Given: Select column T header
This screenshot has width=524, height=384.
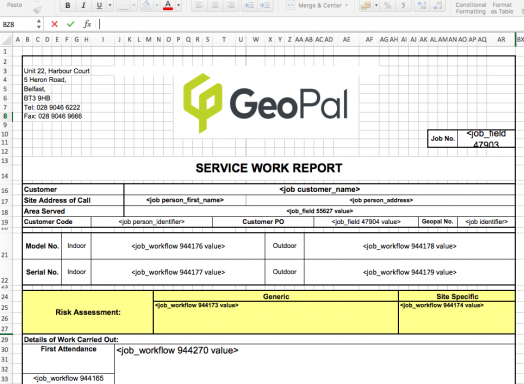Looking at the screenshot, I should pos(224,40).
